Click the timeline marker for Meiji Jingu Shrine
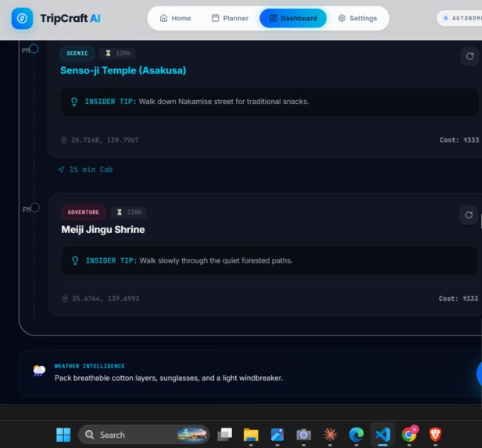 35,208
